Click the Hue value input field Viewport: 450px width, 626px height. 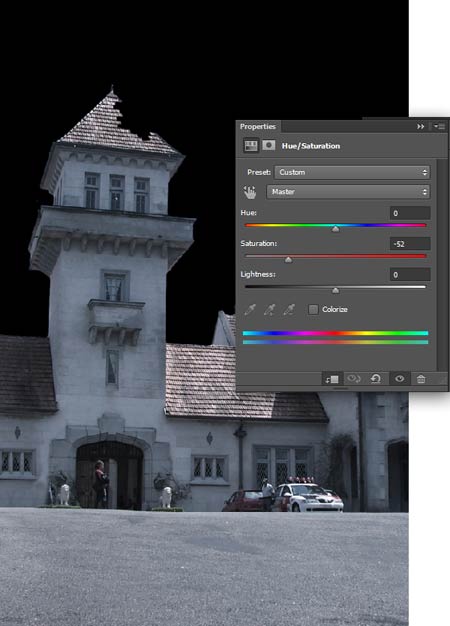410,213
